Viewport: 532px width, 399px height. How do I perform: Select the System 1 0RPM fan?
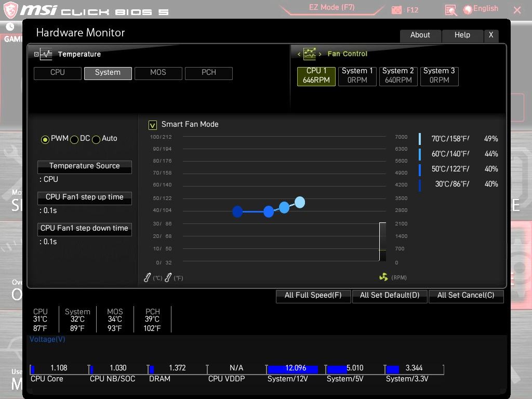[357, 76]
